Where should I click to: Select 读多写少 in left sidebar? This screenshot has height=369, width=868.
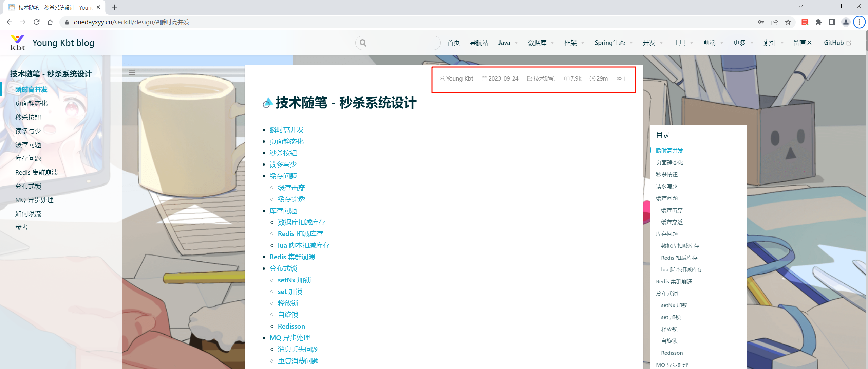(x=28, y=131)
